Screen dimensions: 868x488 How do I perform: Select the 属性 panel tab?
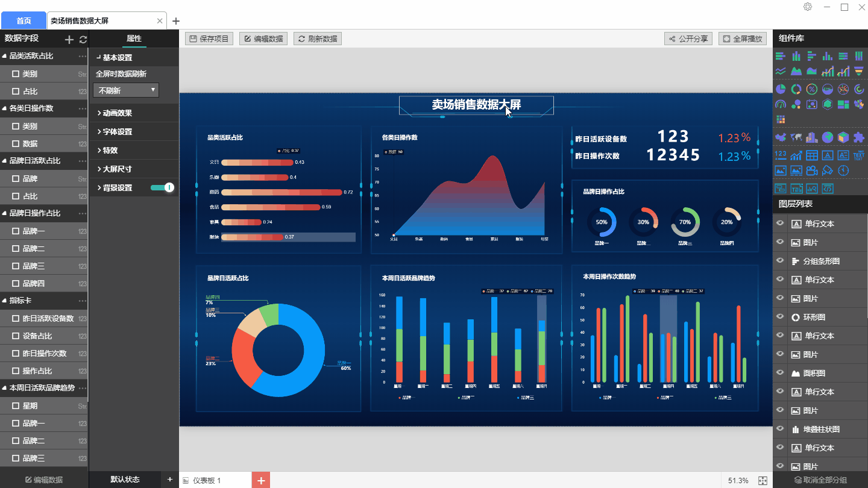(x=134, y=39)
